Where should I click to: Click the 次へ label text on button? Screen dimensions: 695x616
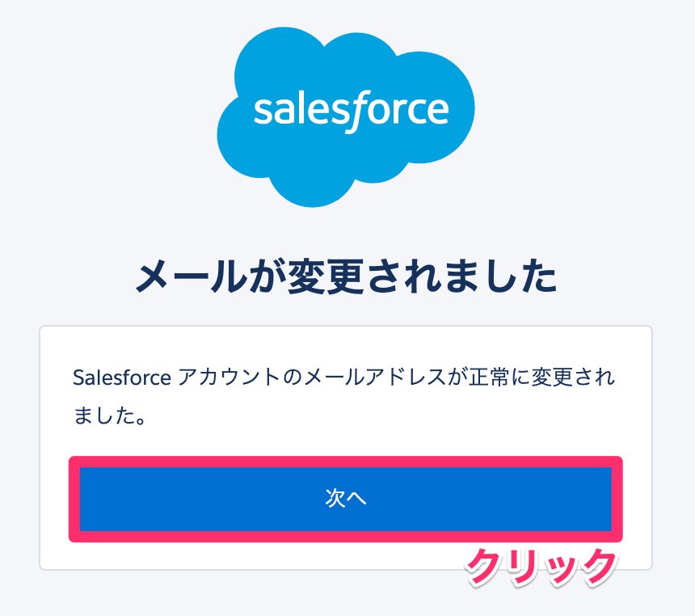(346, 499)
